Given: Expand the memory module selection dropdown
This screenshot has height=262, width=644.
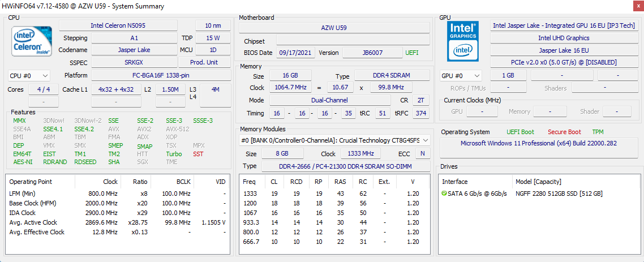Looking at the screenshot, I should pos(334,140).
